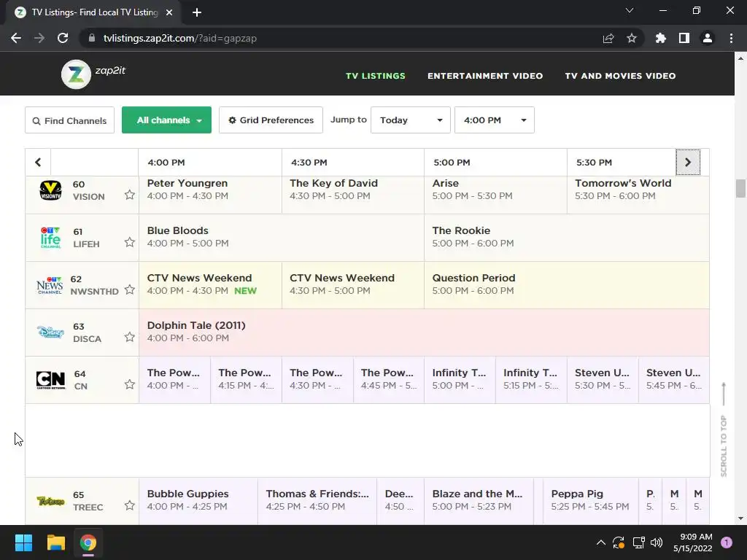Click the clock and date in taskbar

coord(692,542)
